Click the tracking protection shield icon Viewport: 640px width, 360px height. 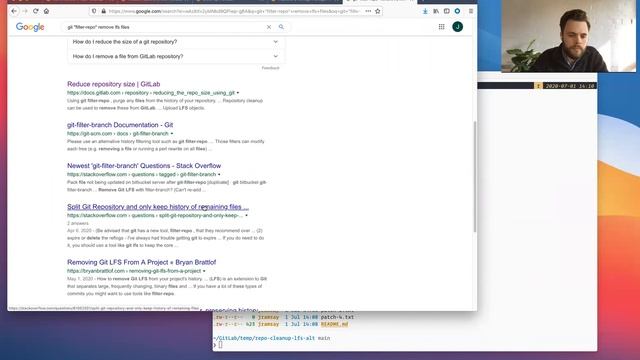(x=94, y=11)
